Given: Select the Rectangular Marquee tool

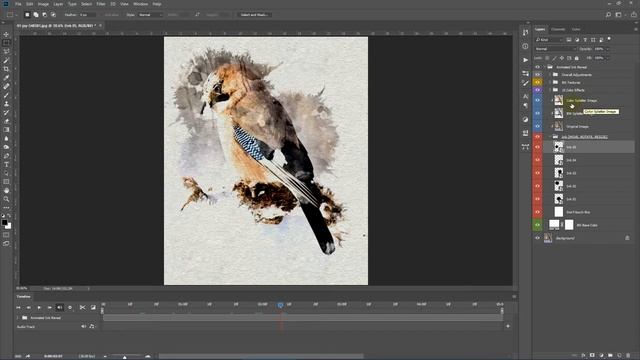Looking at the screenshot, I should click(x=6, y=43).
